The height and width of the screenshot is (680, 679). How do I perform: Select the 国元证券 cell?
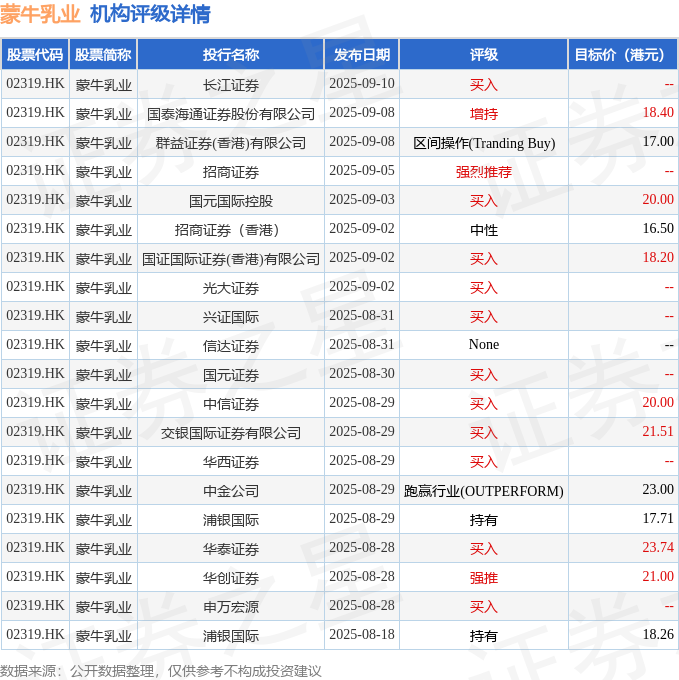click(231, 375)
